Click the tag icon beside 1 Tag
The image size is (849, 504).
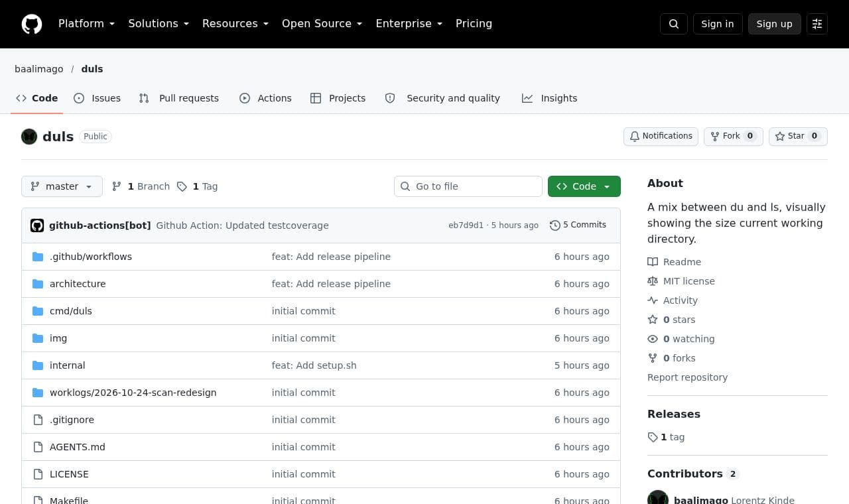tap(182, 186)
